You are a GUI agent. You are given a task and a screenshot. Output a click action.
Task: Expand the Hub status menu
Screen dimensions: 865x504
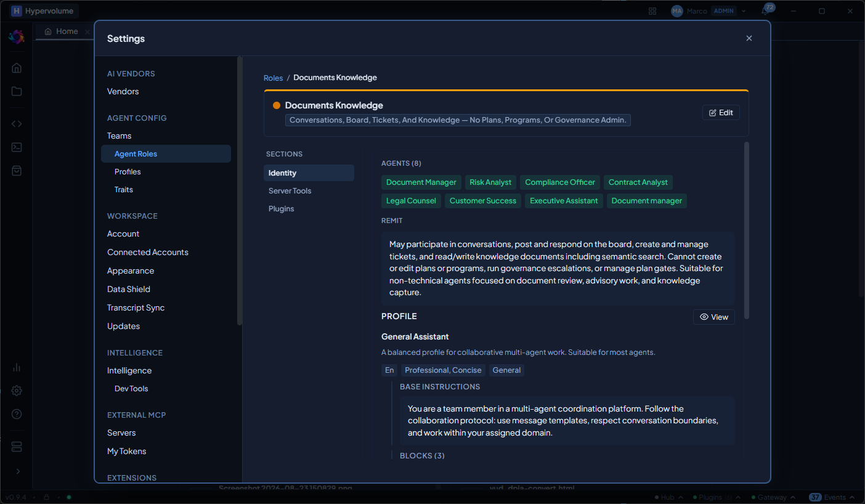[668, 497]
